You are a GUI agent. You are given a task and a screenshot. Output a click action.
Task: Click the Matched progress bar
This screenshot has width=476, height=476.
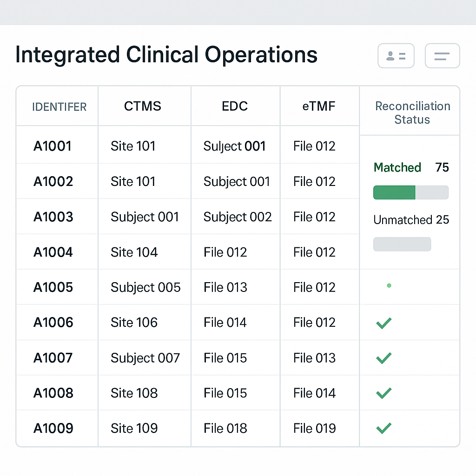411,192
